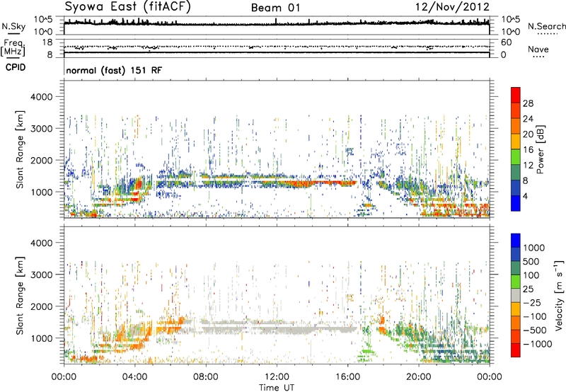Click the '28' value on the Power scale
Viewport: 566px width, 392px height.
coord(528,103)
